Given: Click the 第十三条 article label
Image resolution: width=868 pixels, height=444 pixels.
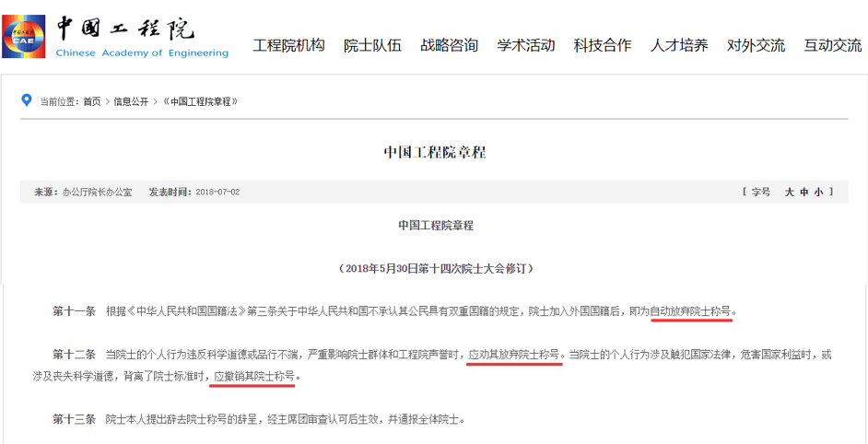Looking at the screenshot, I should click(x=75, y=419).
